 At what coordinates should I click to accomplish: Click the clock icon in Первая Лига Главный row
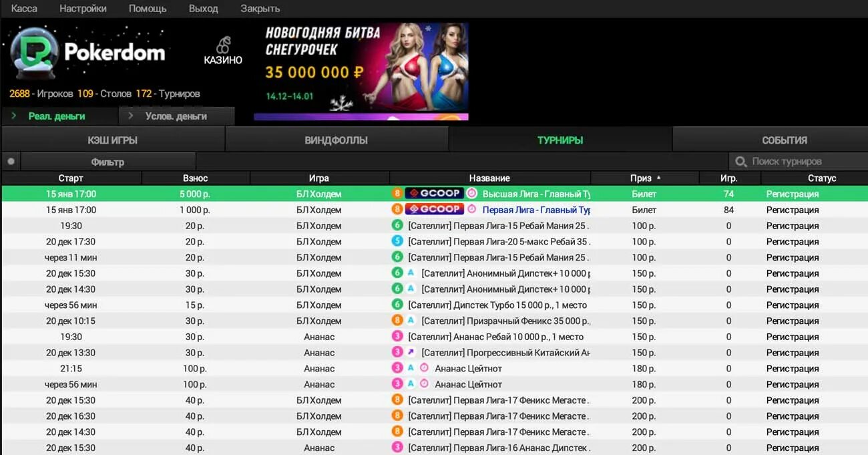pos(472,209)
